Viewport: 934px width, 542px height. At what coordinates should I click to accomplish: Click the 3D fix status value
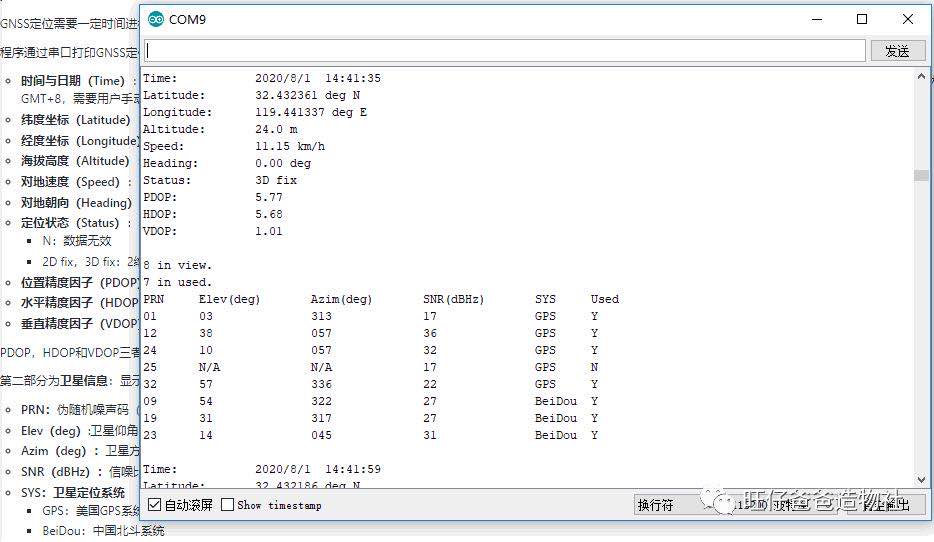pyautogui.click(x=276, y=180)
